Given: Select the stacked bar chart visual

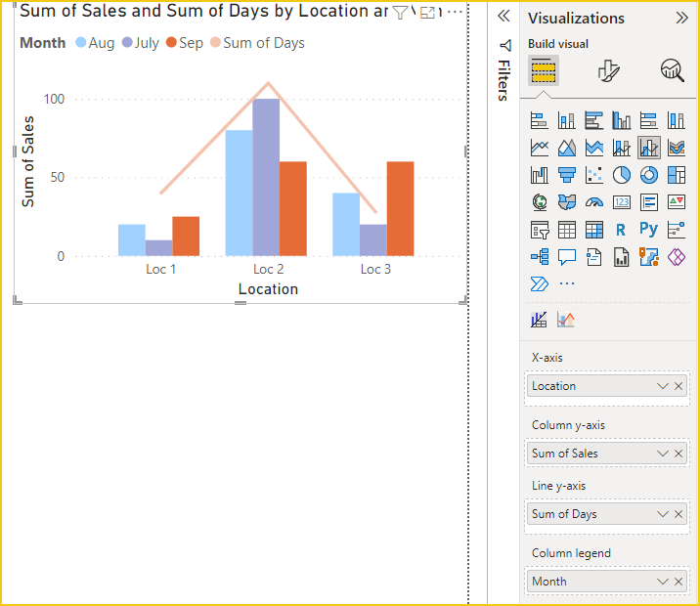Looking at the screenshot, I should [x=540, y=120].
